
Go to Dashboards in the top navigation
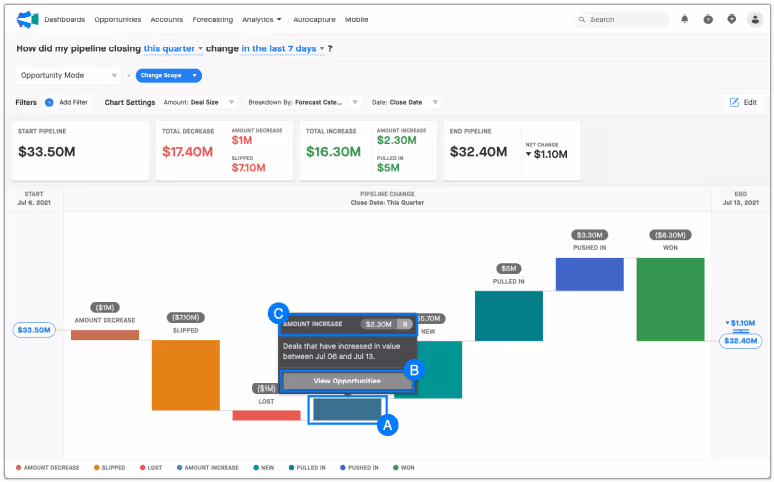click(65, 19)
